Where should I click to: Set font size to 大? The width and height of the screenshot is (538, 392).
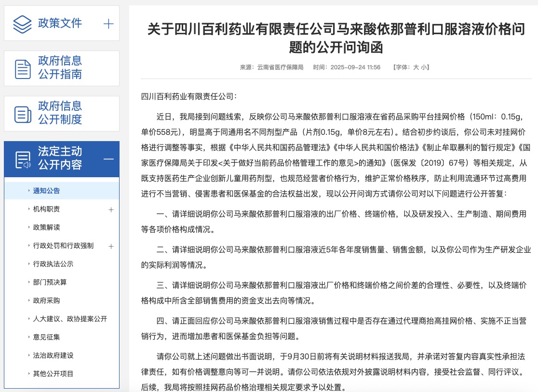pyautogui.click(x=416, y=67)
